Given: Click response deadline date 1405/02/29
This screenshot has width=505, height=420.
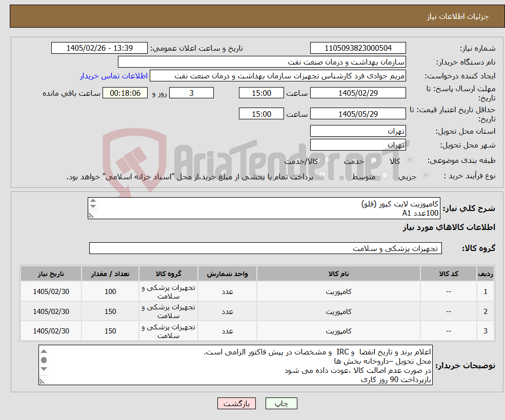Looking at the screenshot, I should click(358, 93).
